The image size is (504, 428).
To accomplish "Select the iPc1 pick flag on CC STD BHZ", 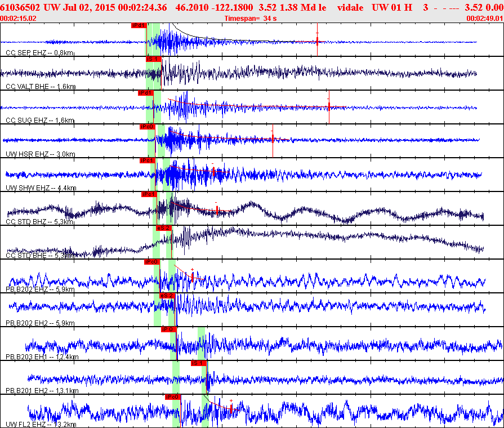I will click(149, 194).
